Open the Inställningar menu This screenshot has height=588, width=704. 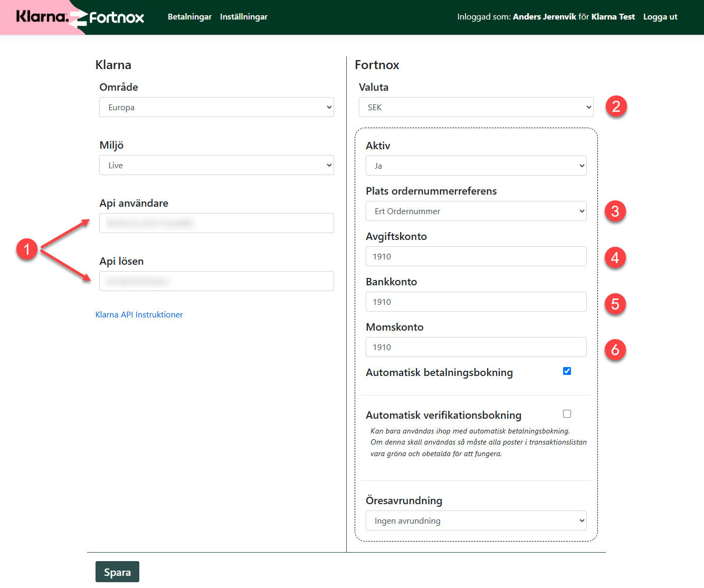point(244,17)
